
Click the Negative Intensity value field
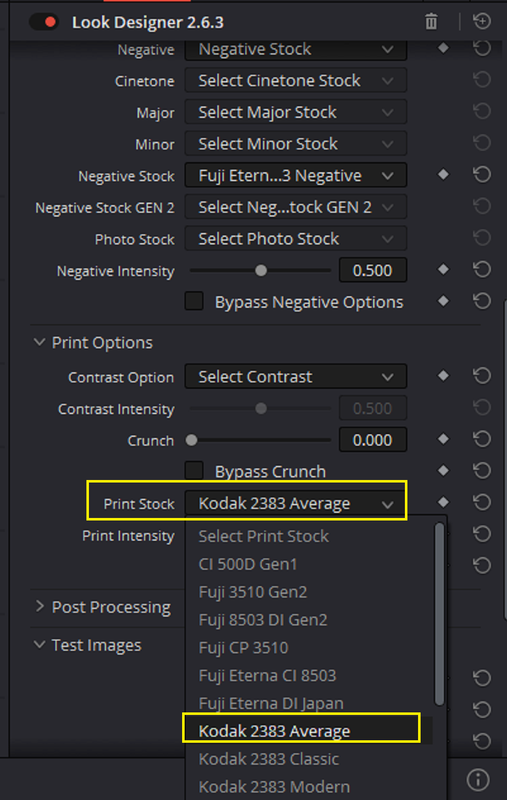click(x=373, y=270)
